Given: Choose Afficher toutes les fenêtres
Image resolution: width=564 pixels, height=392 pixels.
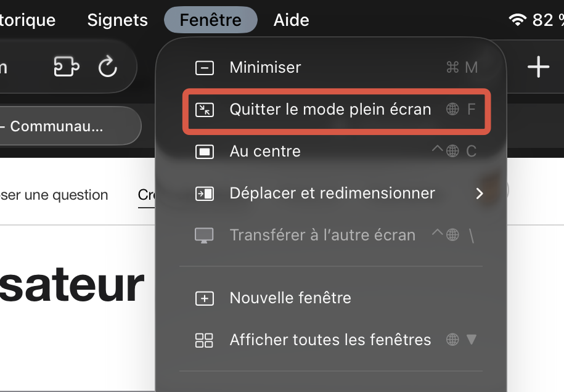Looking at the screenshot, I should tap(330, 340).
